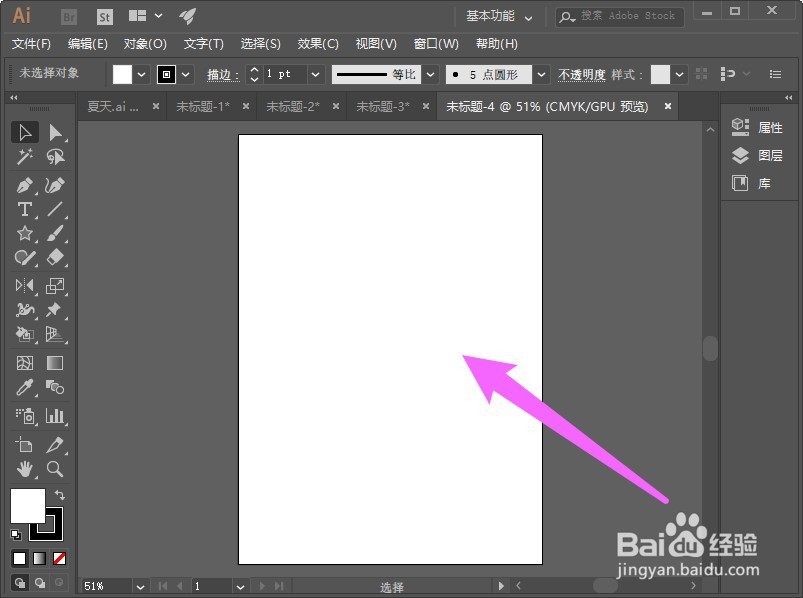
Task: Select the Curvature tool
Action: click(x=55, y=185)
